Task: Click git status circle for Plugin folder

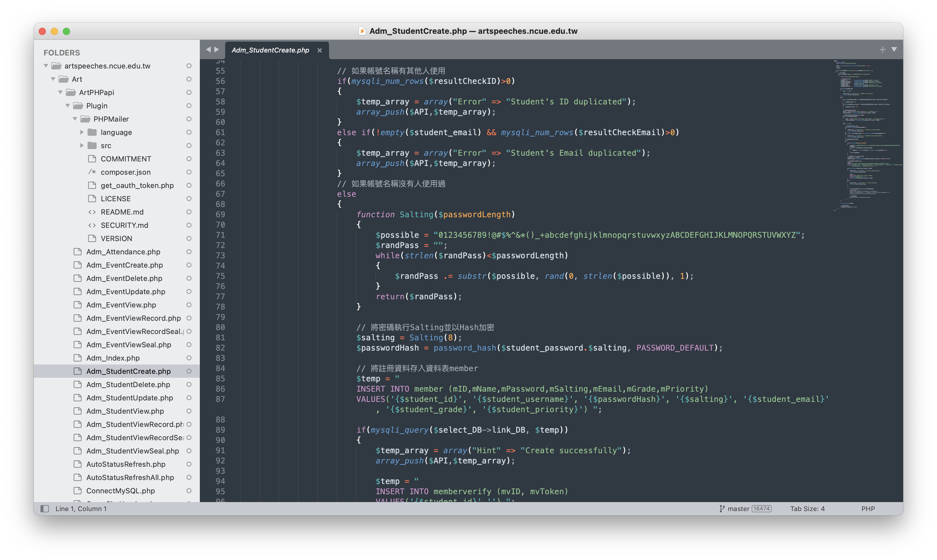Action: pos(189,106)
